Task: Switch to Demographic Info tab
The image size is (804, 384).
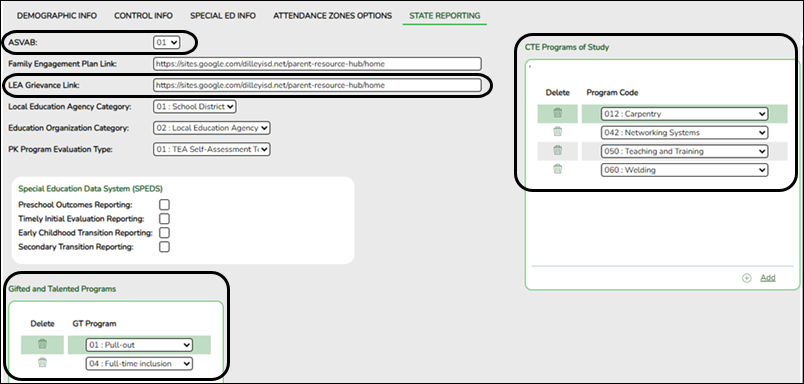Action: [57, 16]
